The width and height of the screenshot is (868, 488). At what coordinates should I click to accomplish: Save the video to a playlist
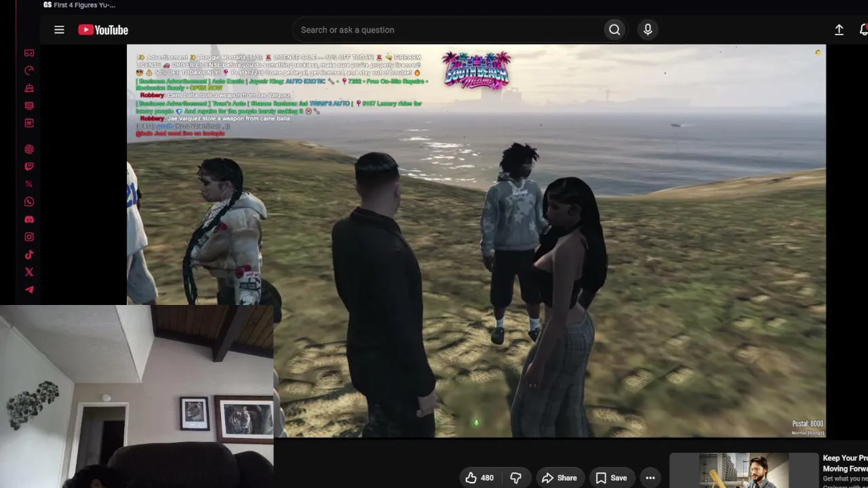point(611,478)
